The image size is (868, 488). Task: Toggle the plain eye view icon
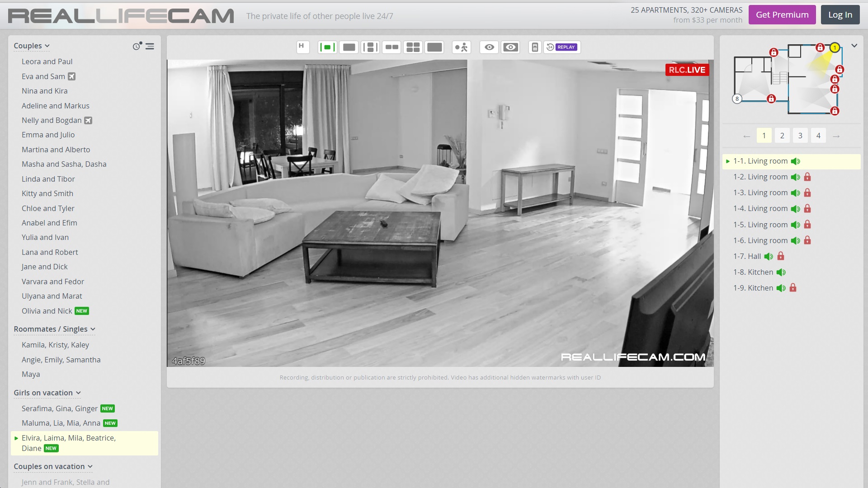(x=489, y=47)
